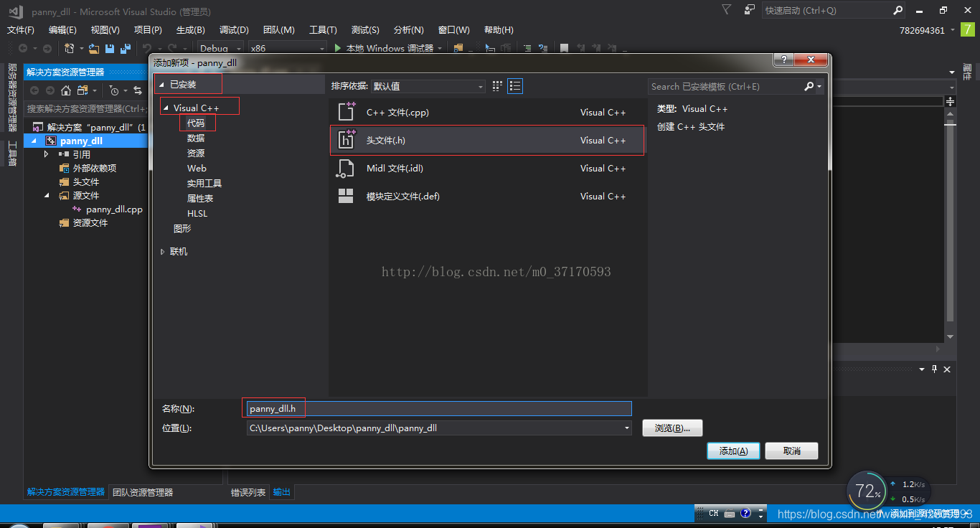980x528 pixels.
Task: Select the HLSL category in template tree
Action: point(197,213)
